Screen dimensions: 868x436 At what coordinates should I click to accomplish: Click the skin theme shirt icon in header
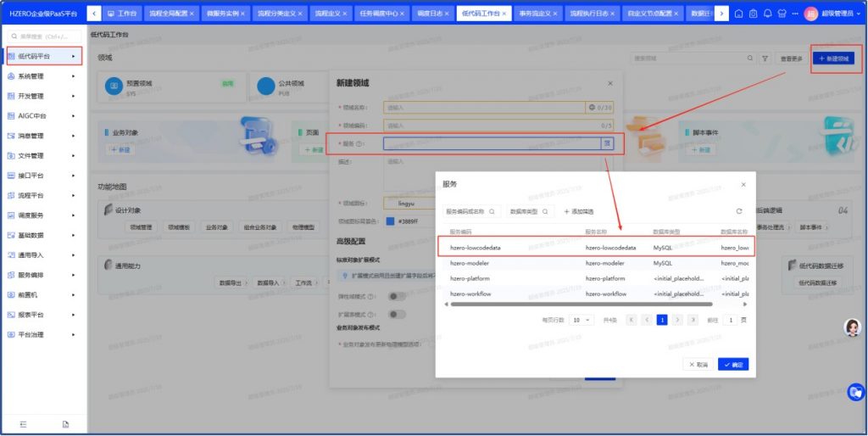point(781,14)
